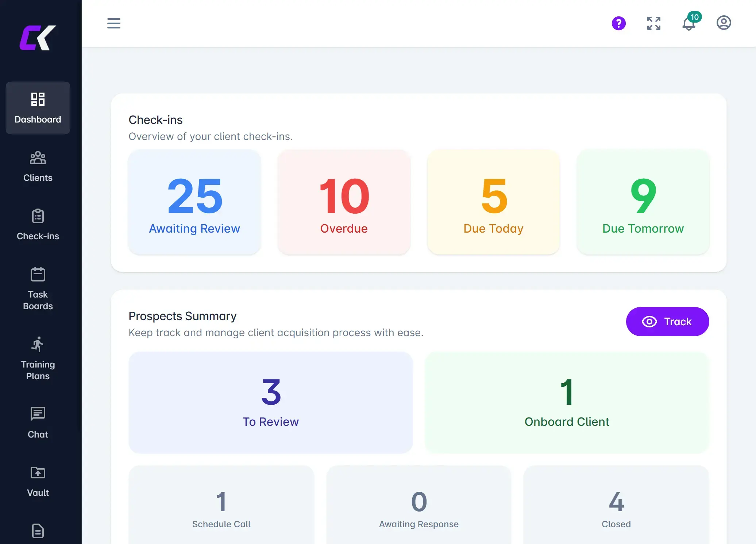This screenshot has height=544, width=756.
Task: Click the eye icon inside Track button
Action: pos(649,322)
